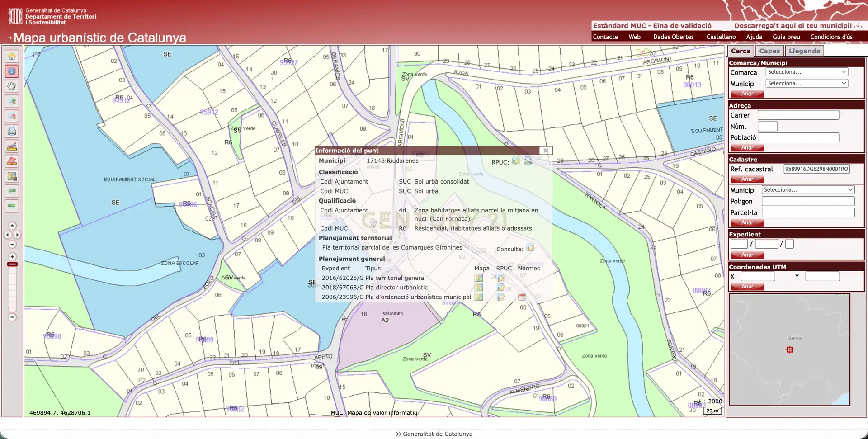Pan the map east arrow
The height and width of the screenshot is (439, 868).
(x=17, y=235)
